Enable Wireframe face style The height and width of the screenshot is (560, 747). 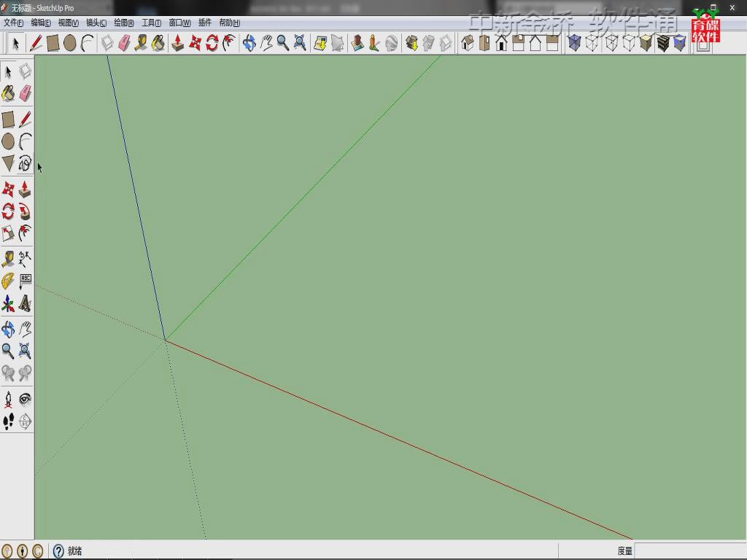(612, 43)
